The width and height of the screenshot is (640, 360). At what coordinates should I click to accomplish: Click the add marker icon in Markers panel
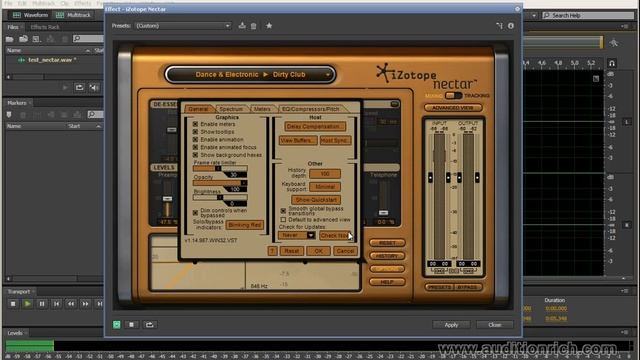9,115
